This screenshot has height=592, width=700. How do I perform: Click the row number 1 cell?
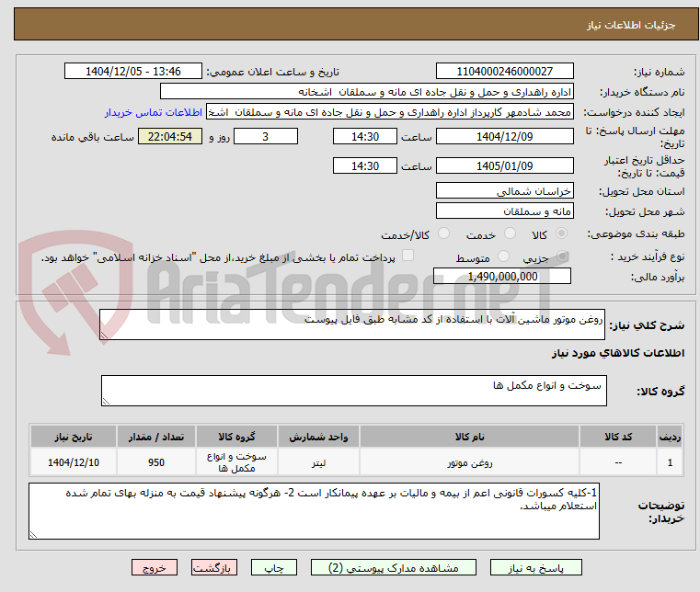[x=670, y=462]
